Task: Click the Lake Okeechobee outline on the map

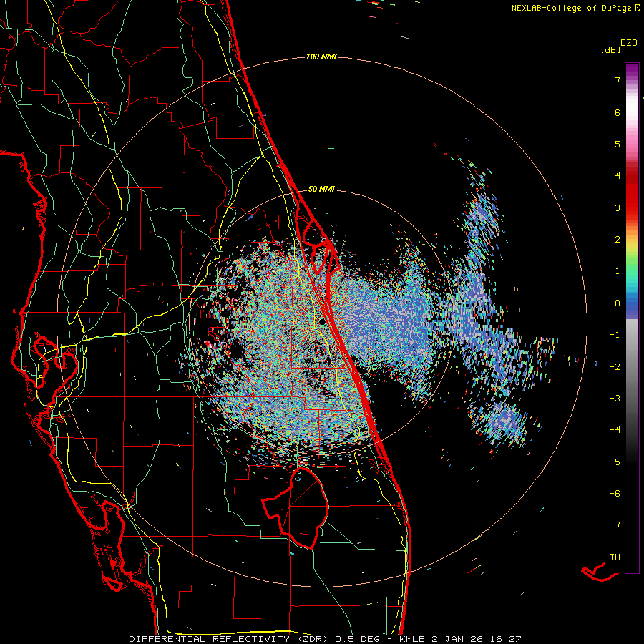Action: 295,507
